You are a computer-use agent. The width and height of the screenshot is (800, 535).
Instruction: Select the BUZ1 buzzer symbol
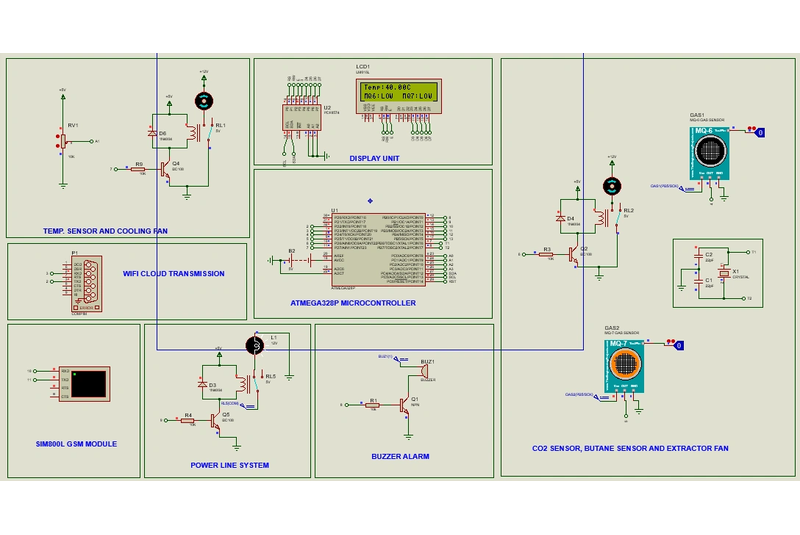click(424, 373)
